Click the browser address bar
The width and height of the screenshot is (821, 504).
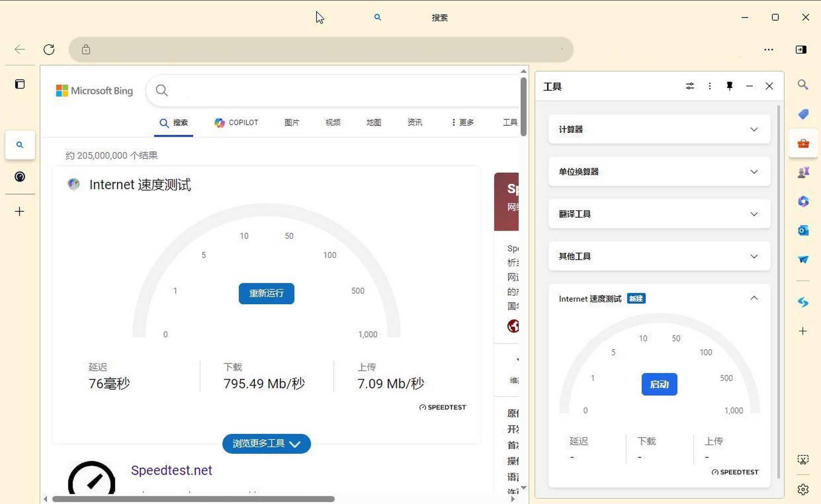click(x=321, y=50)
